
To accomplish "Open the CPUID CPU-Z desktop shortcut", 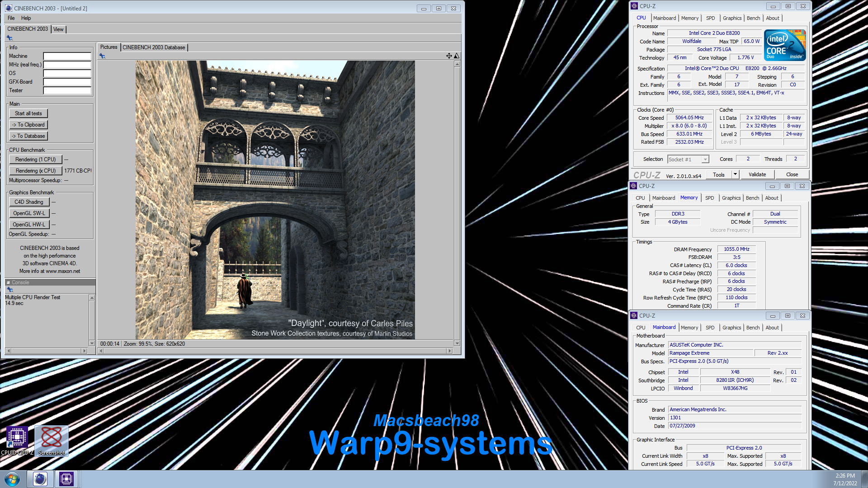I will coord(17,441).
